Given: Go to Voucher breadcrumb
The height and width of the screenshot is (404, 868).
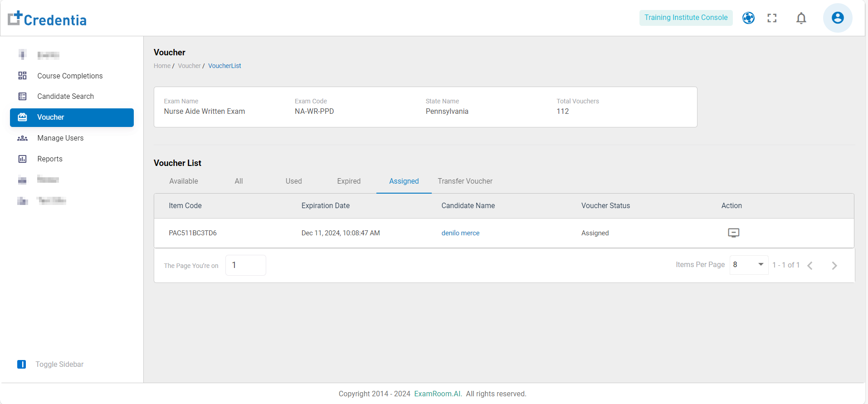Looking at the screenshot, I should pos(189,66).
